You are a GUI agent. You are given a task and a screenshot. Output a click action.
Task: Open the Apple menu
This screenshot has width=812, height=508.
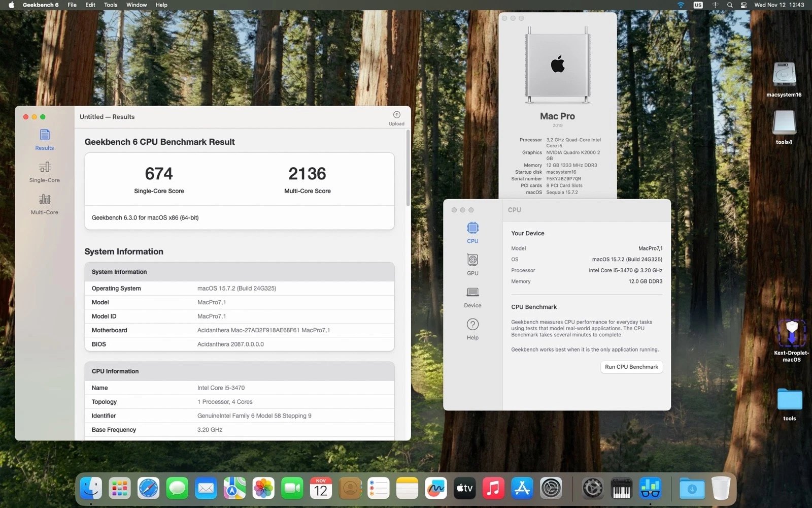tap(11, 5)
